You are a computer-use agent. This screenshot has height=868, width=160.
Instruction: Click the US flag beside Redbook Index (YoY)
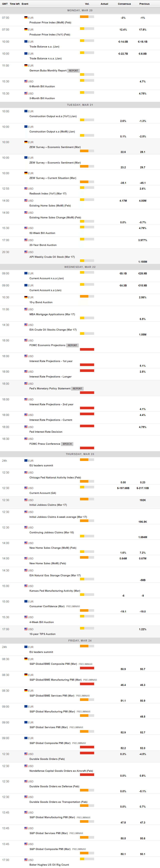click(26, 189)
